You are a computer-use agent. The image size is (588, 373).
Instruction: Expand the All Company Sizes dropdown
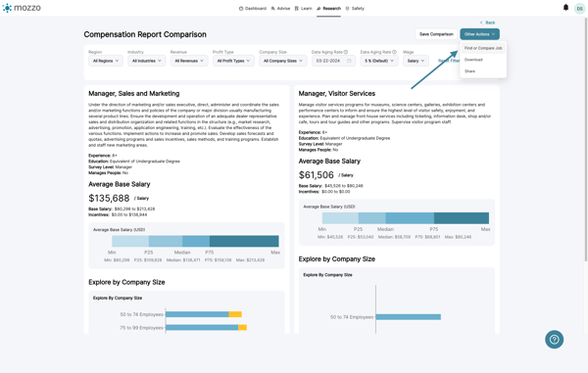(283, 61)
